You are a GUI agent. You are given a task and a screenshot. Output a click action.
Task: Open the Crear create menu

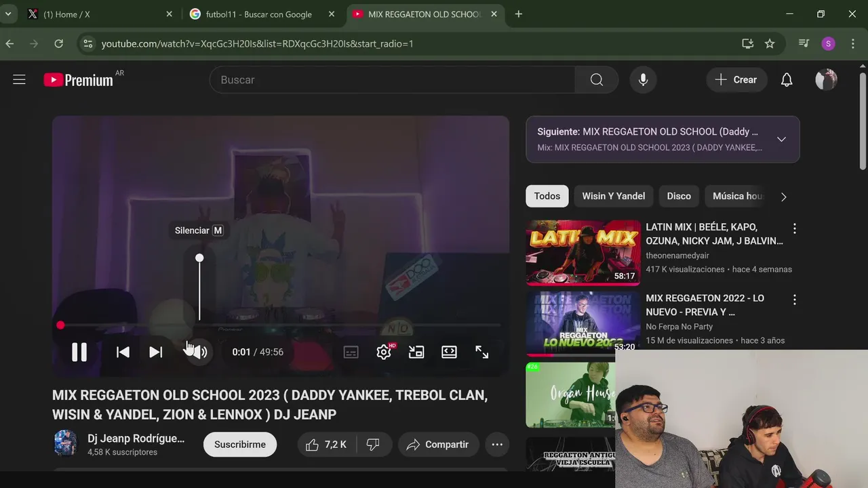(x=736, y=80)
